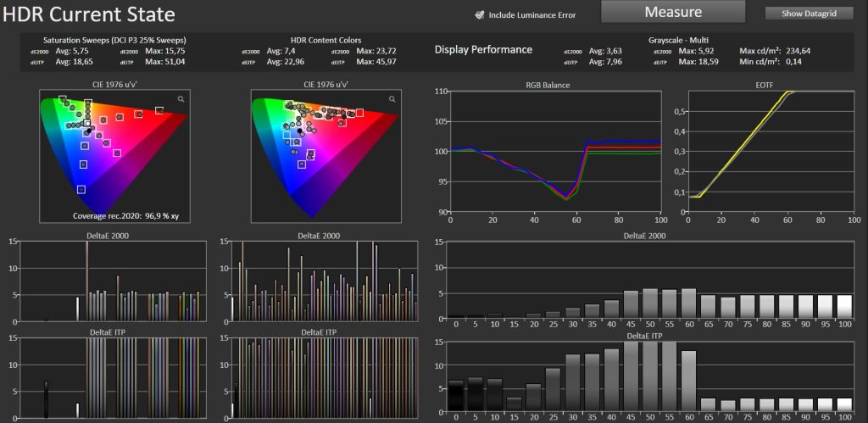Image resolution: width=868 pixels, height=423 pixels.
Task: Select the 15 bar in grayscale DeltaE ITP chart
Action: pyautogui.click(x=515, y=404)
